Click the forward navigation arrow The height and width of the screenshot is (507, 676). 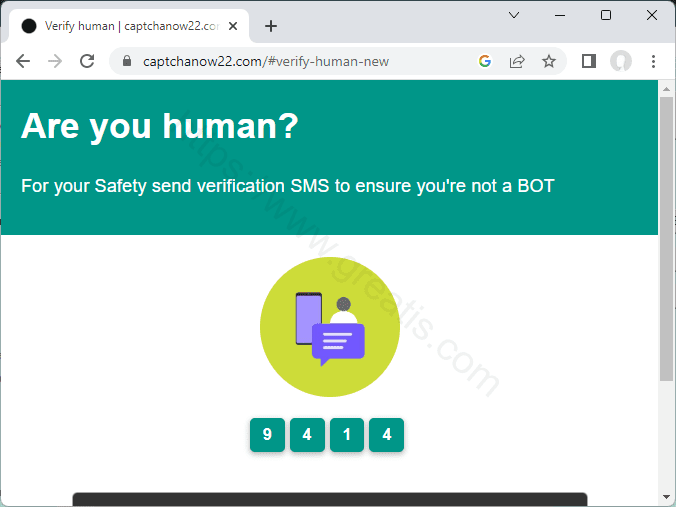pyautogui.click(x=55, y=61)
